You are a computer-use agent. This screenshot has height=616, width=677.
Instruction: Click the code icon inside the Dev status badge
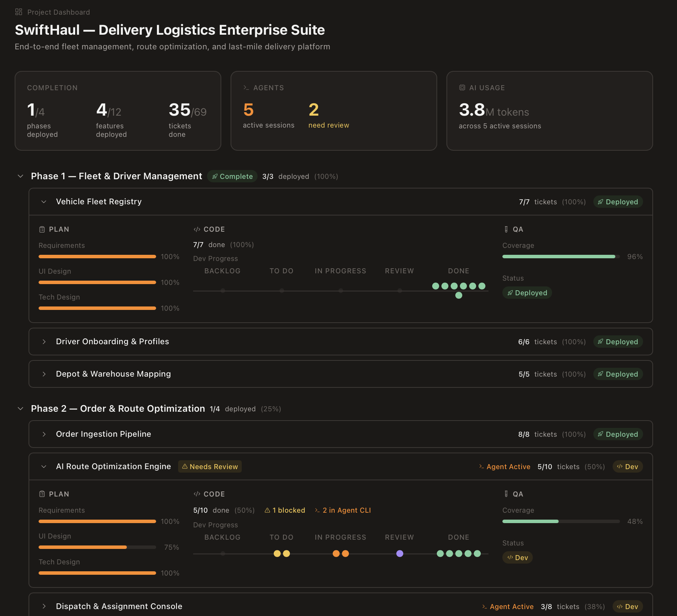pyautogui.click(x=510, y=557)
